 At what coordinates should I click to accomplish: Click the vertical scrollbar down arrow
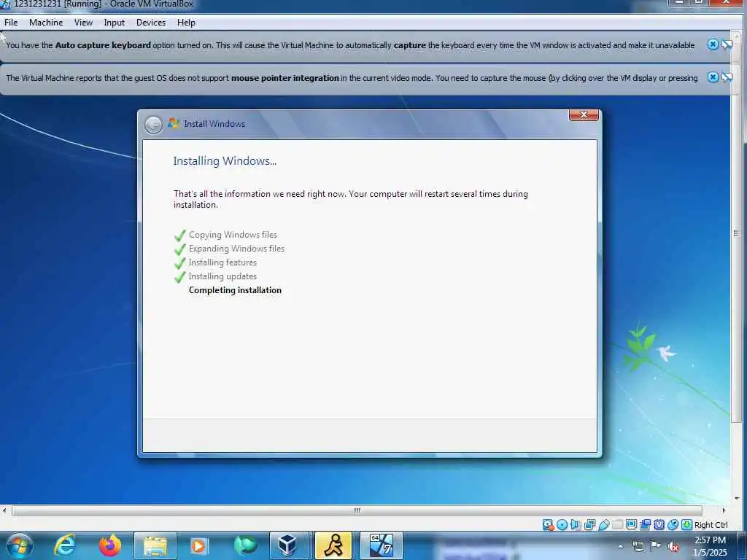[737, 499]
